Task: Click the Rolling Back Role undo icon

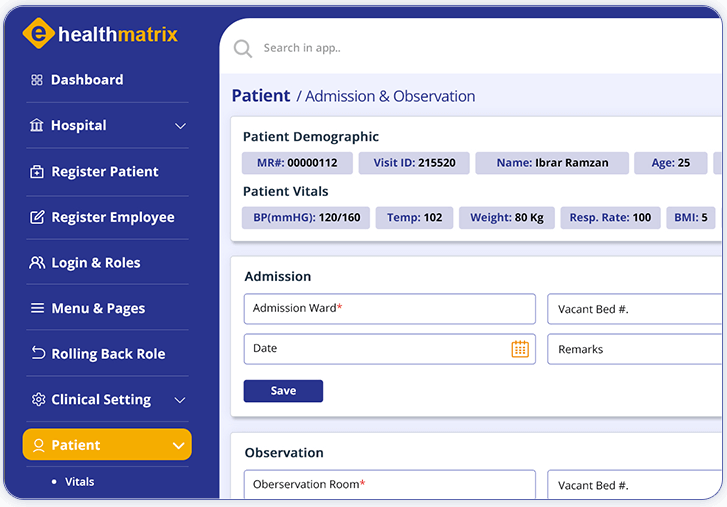Action: (38, 353)
